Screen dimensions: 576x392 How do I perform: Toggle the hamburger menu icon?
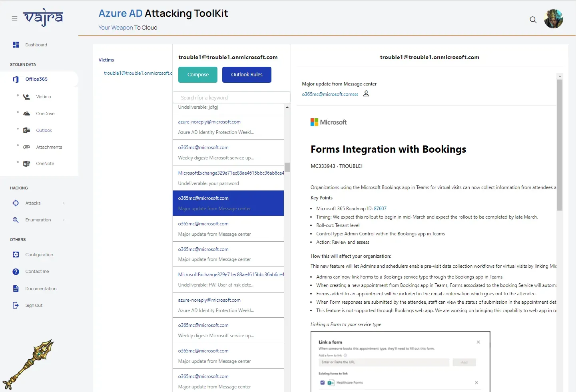click(x=14, y=18)
